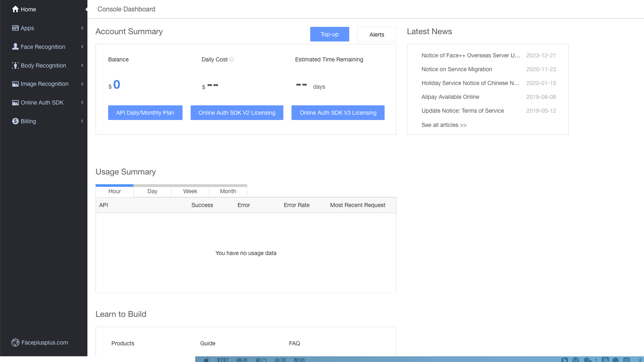This screenshot has height=362, width=644.
Task: Expand the Face Recognition chevron
Action: point(82,47)
